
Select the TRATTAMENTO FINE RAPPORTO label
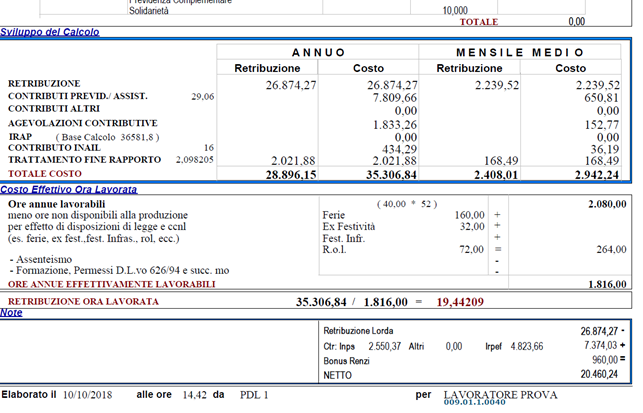84,160
